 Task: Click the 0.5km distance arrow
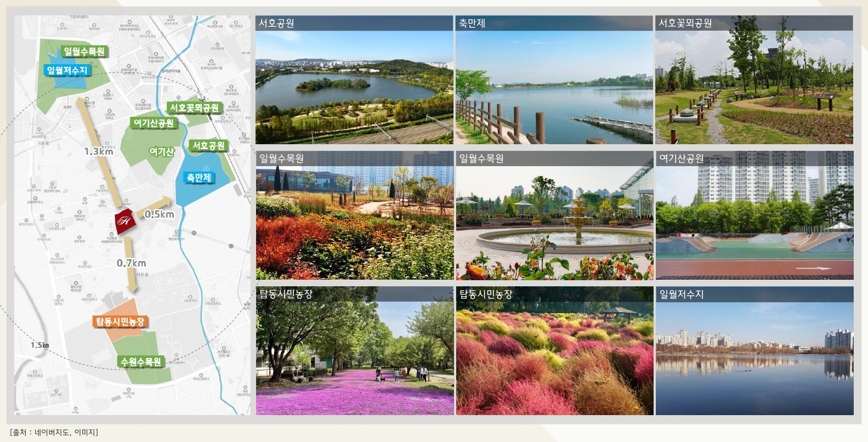155,208
